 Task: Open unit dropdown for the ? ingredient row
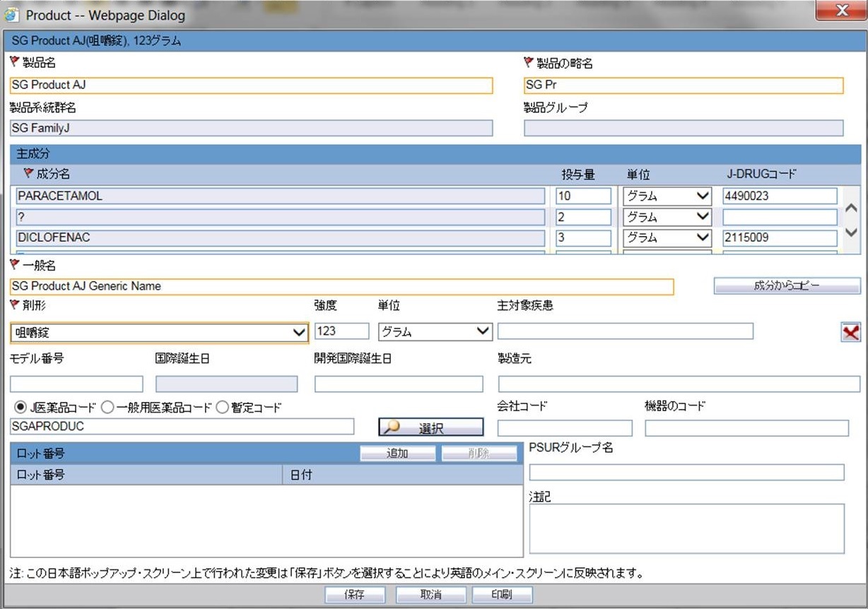click(x=667, y=217)
